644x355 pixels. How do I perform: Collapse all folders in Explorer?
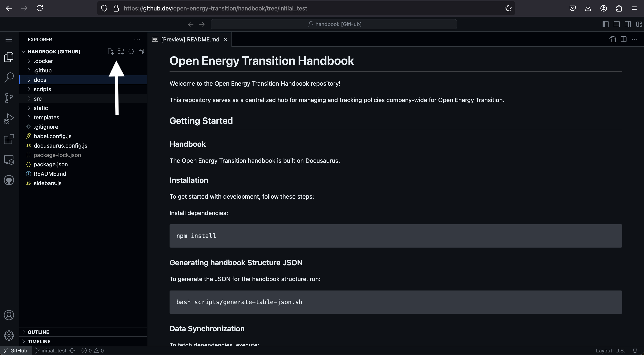click(141, 51)
